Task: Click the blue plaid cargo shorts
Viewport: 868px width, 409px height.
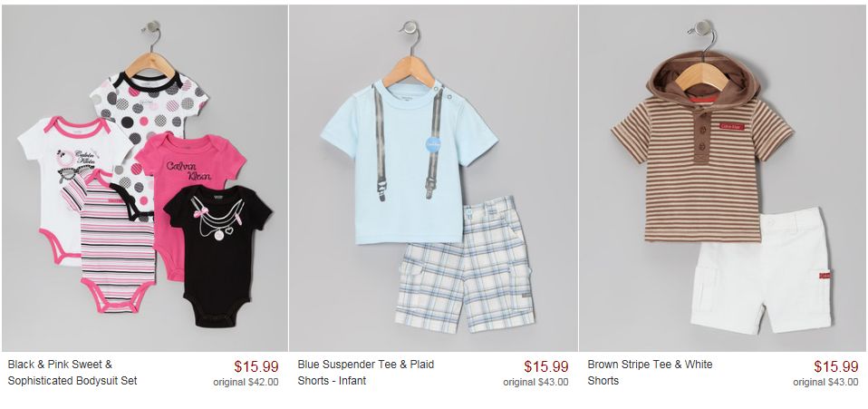Action: point(464,265)
